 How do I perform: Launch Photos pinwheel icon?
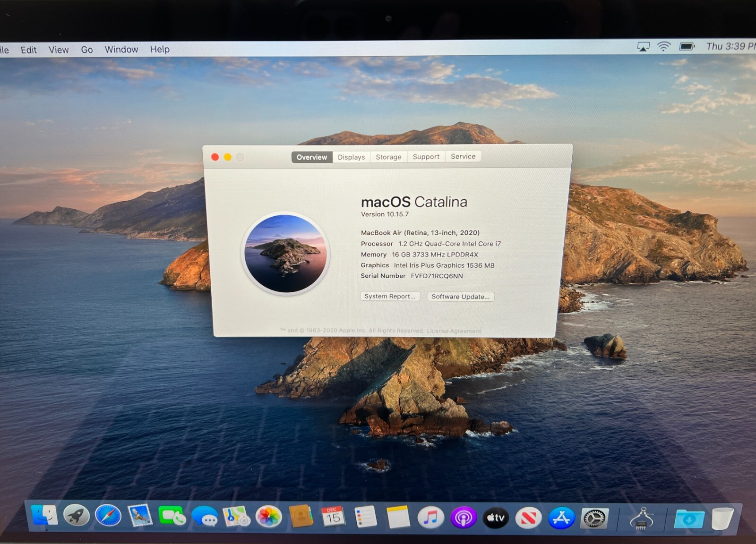269,517
